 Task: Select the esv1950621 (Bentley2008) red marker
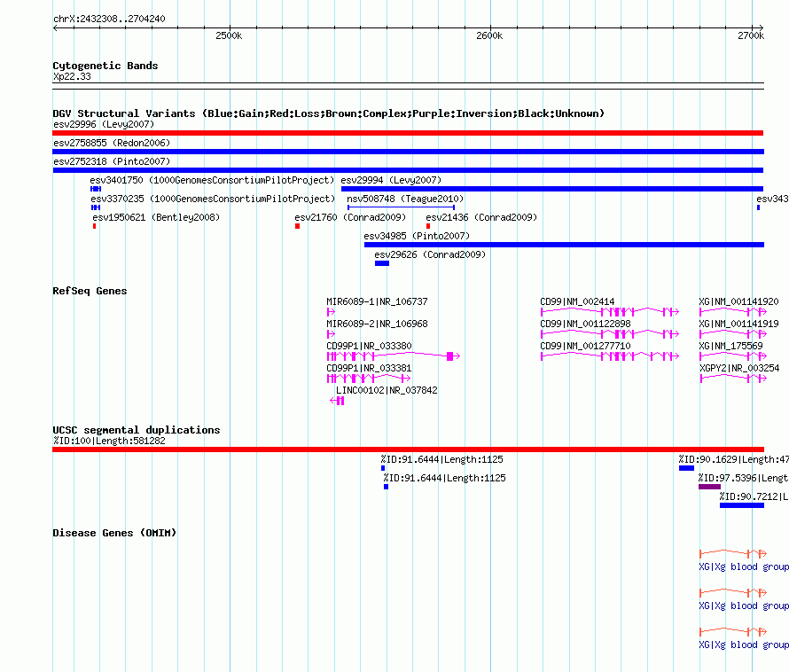click(94, 226)
